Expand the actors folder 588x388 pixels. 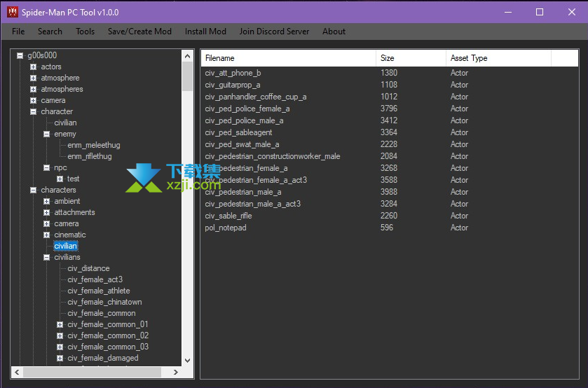33,67
